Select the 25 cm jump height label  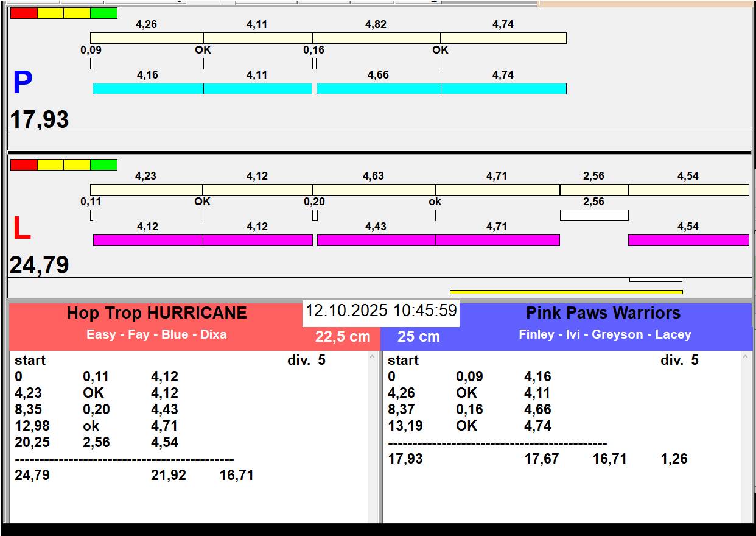point(418,337)
